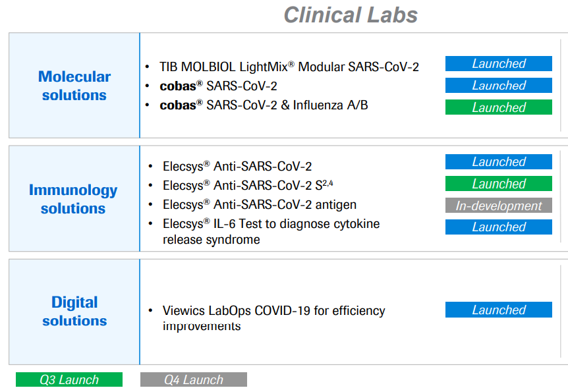
Task: Click the gray Q4 Launch legend swatch
Action: point(194,380)
